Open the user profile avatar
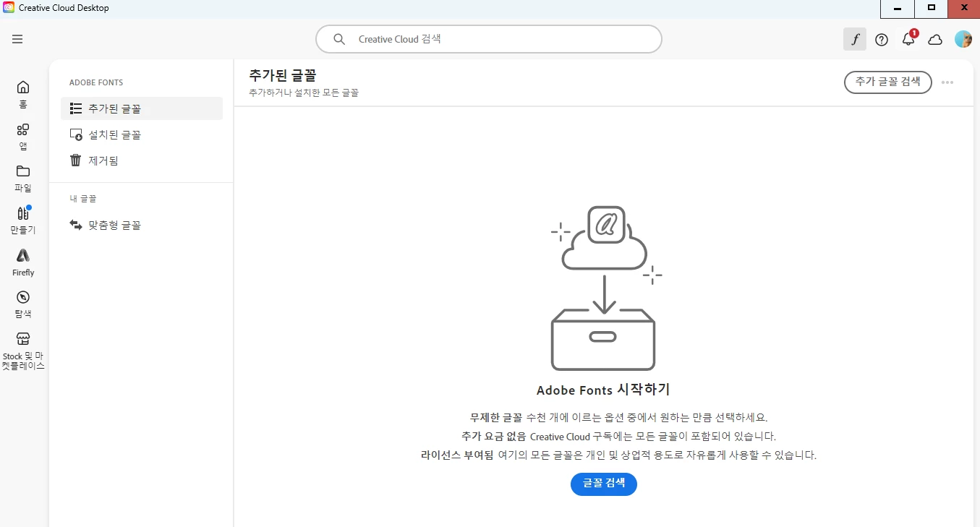The height and width of the screenshot is (527, 980). pyautogui.click(x=963, y=39)
